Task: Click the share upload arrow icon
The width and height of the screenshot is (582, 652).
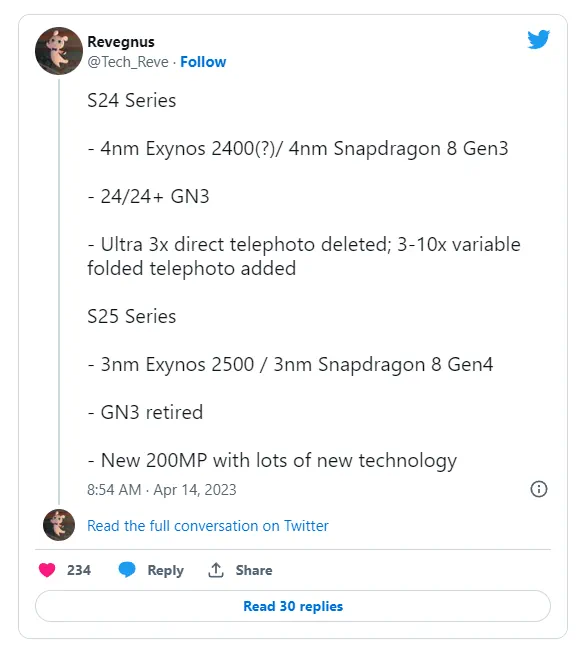Action: [216, 570]
